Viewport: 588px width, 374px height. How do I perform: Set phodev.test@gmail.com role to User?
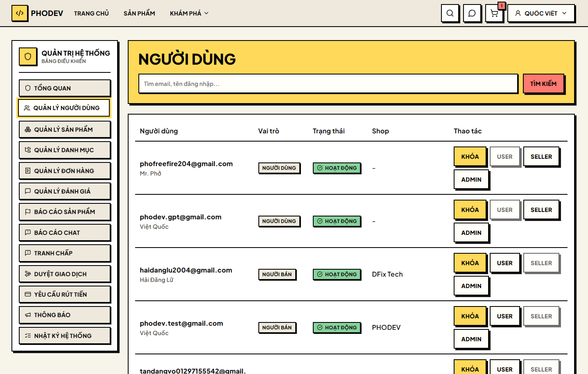coord(505,316)
